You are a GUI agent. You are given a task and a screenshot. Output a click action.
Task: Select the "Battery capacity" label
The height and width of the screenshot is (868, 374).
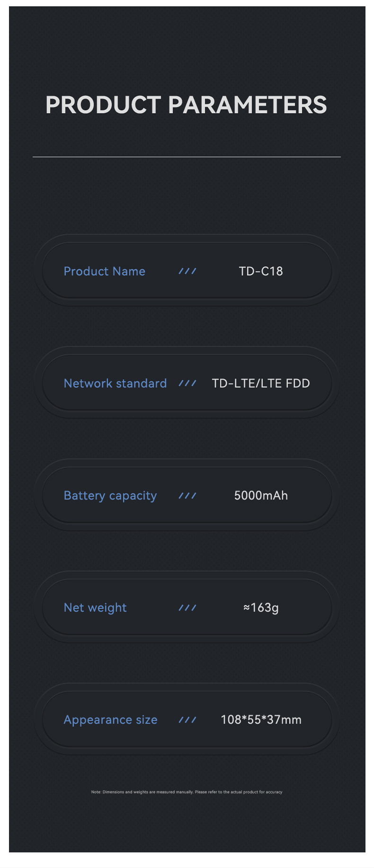110,496
